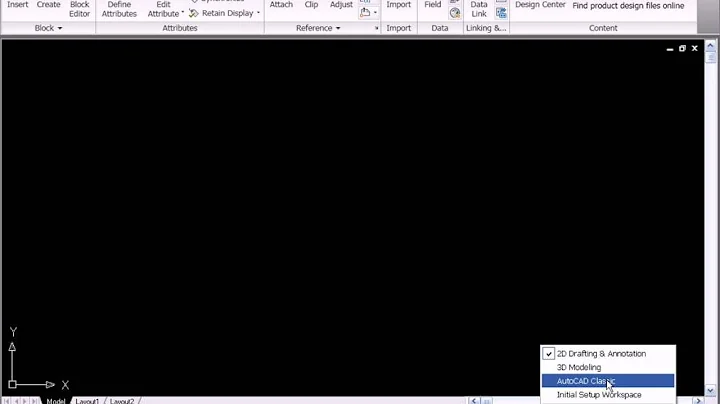This screenshot has height=404, width=720.
Task: Close the drawing window
Action: point(695,48)
